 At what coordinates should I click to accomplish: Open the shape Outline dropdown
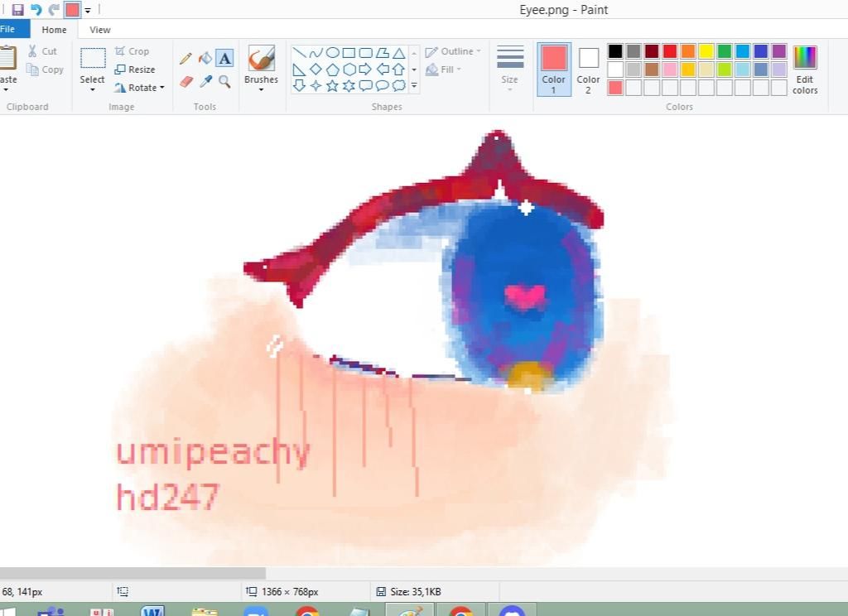(x=453, y=51)
